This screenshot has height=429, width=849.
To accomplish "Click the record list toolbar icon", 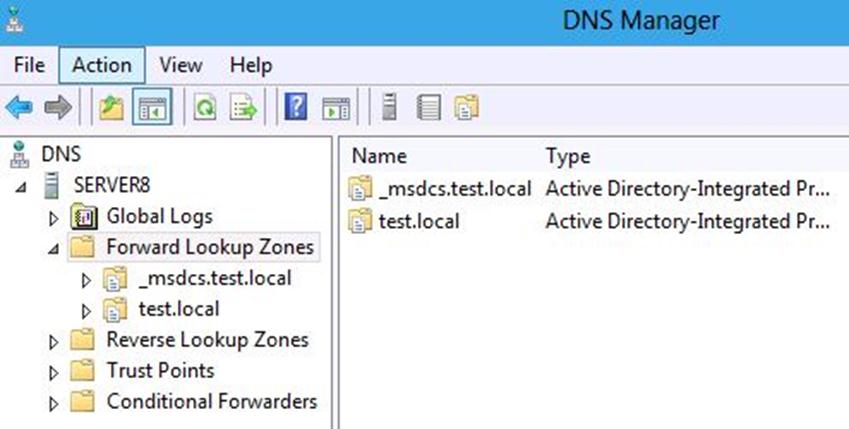I will click(429, 107).
